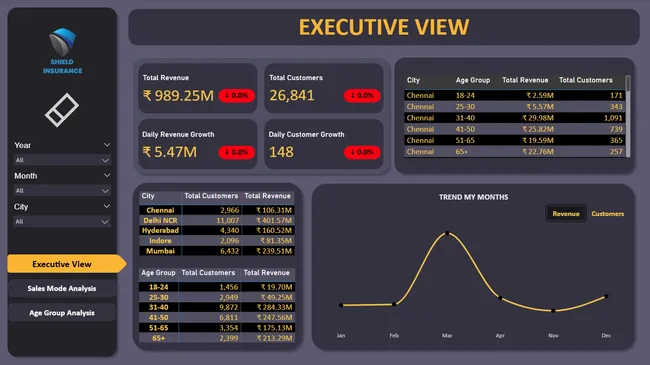Sort top-right table by Age Group header

click(x=473, y=80)
